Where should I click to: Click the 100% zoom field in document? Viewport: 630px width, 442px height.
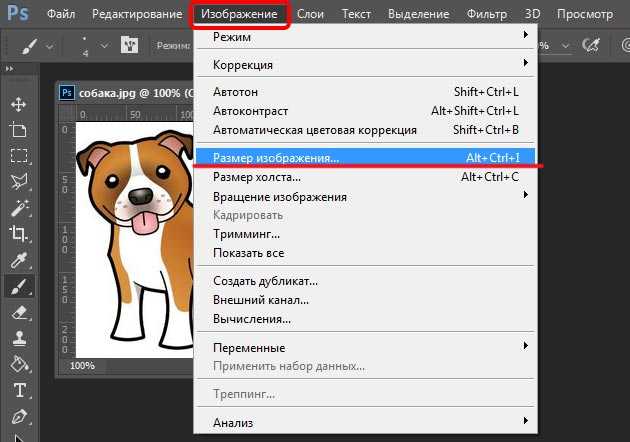tap(82, 366)
